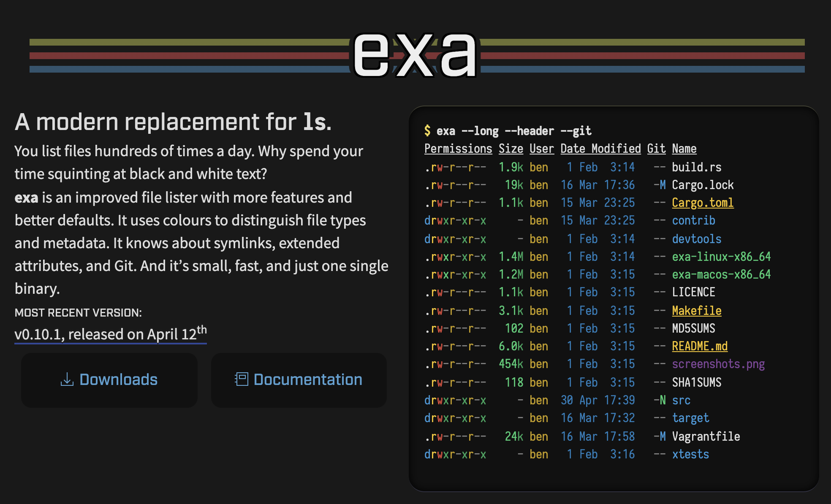Viewport: 831px width, 504px height.
Task: Click the documentation book icon
Action: tap(241, 379)
